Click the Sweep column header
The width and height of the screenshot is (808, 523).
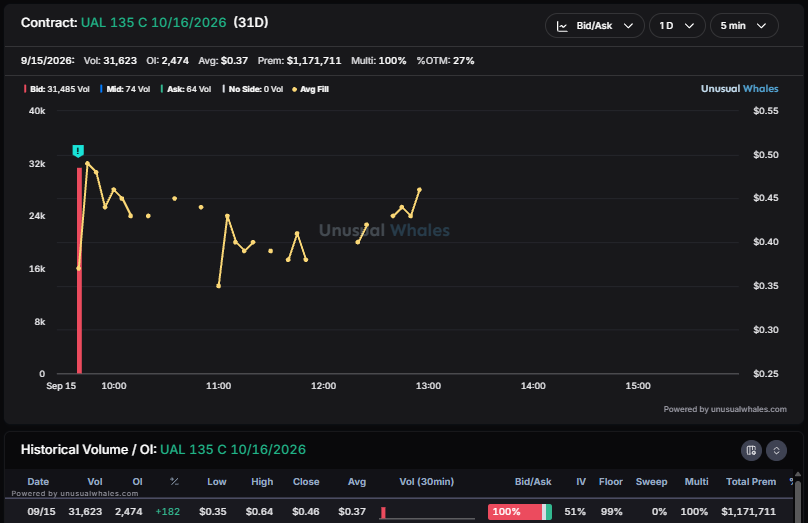(651, 482)
